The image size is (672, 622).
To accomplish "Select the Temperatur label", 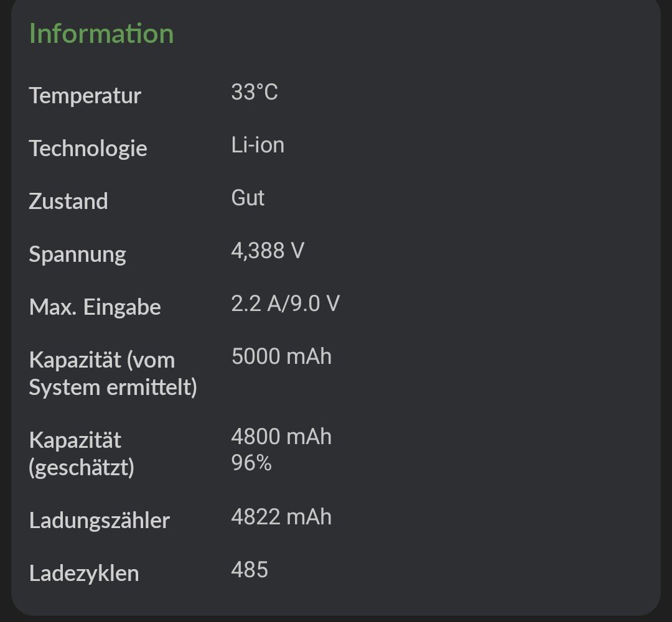I will (x=85, y=96).
